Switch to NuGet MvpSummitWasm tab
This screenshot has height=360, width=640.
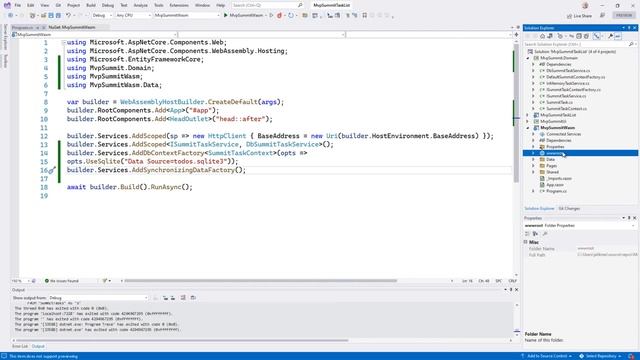click(72, 27)
